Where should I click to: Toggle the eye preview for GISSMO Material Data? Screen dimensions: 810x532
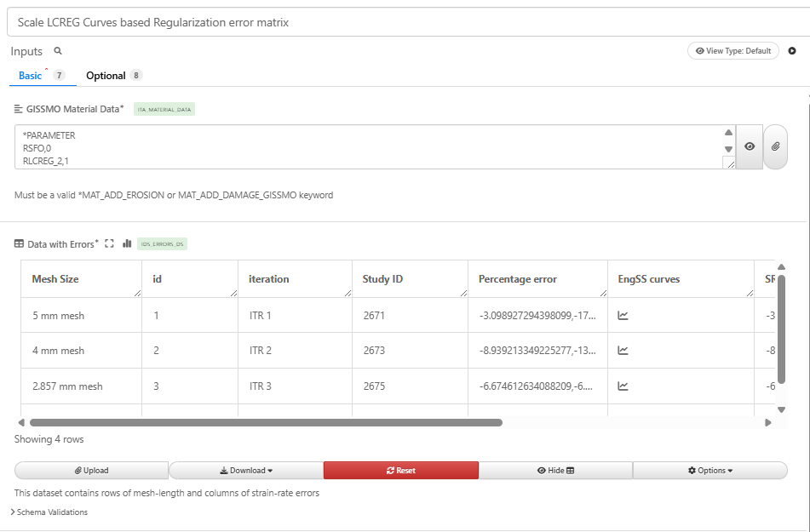(x=749, y=146)
